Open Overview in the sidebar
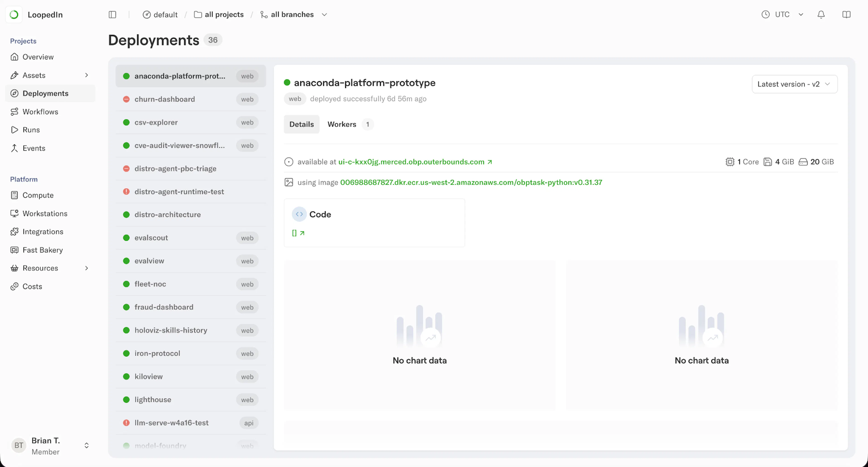The height and width of the screenshot is (467, 868). [50, 57]
